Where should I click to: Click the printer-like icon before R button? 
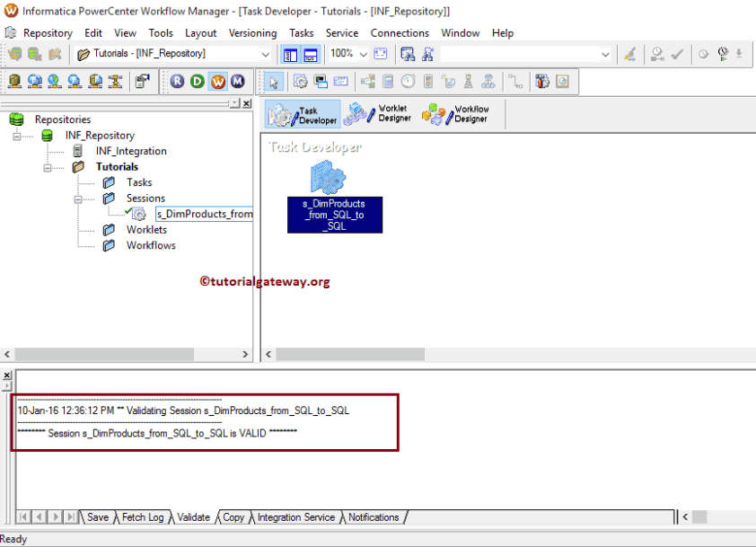click(x=142, y=82)
